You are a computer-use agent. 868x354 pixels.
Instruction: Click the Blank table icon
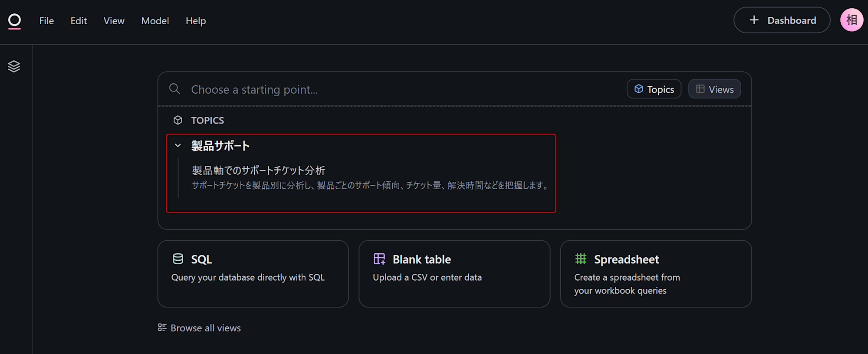(379, 259)
